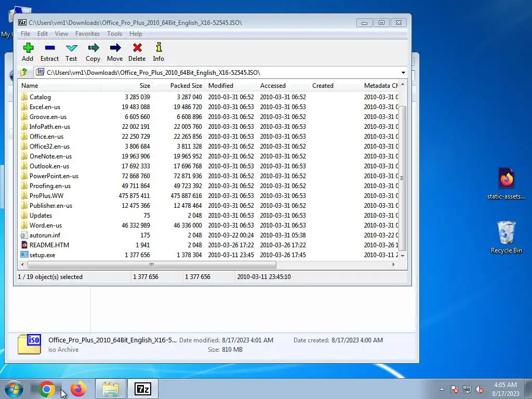Open the Windows Start menu
The height and width of the screenshot is (399, 532).
14,389
